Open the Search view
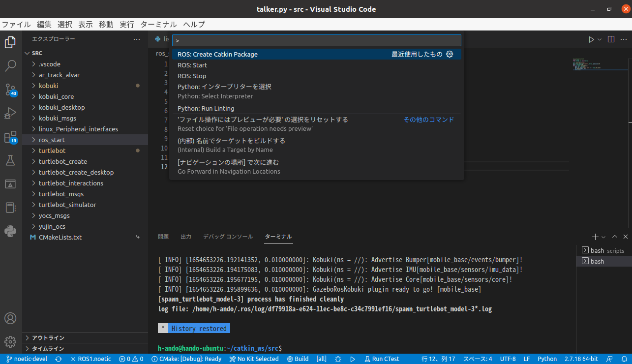 pyautogui.click(x=10, y=66)
